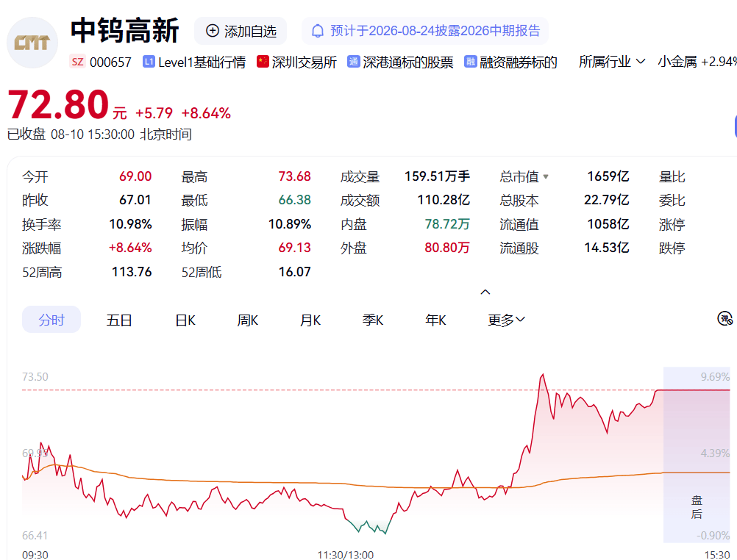This screenshot has height=560, width=737.
Task: Click the SZ market badge
Action: tap(77, 62)
